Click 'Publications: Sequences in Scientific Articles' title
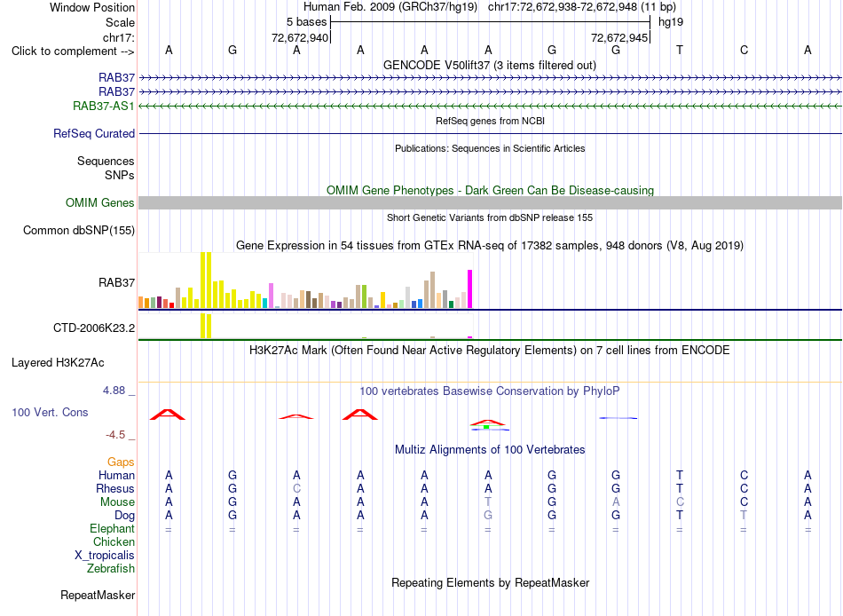This screenshot has width=843, height=616. click(490, 148)
